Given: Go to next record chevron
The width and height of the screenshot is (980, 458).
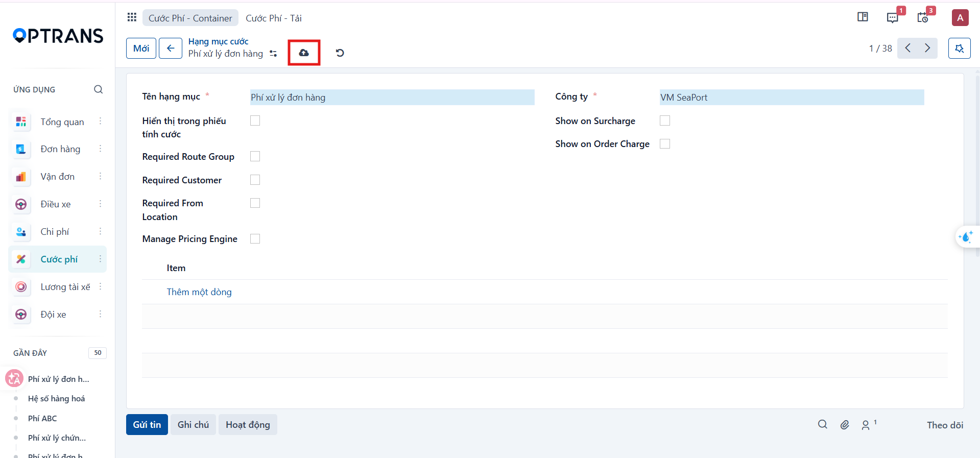Looking at the screenshot, I should (x=927, y=48).
